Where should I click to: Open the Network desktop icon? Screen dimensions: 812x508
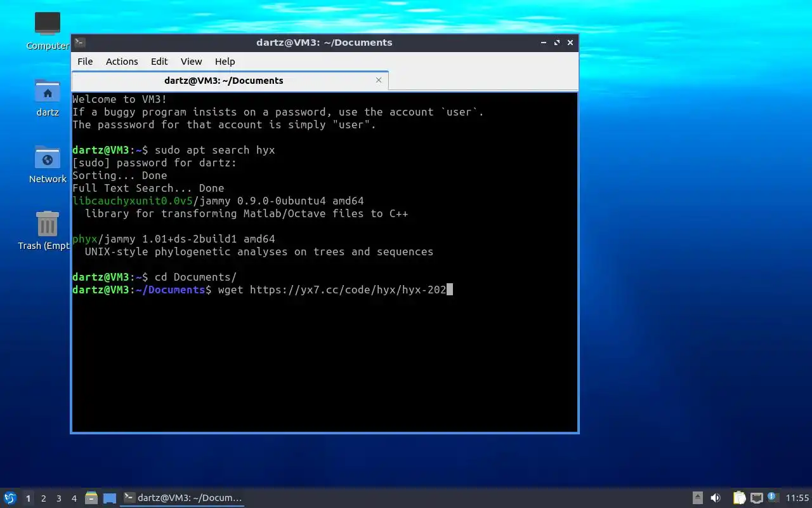(48, 164)
